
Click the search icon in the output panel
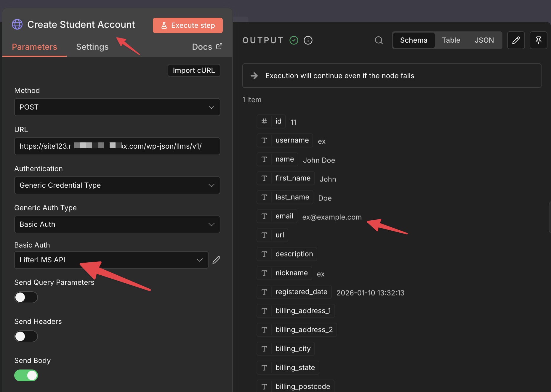point(379,40)
